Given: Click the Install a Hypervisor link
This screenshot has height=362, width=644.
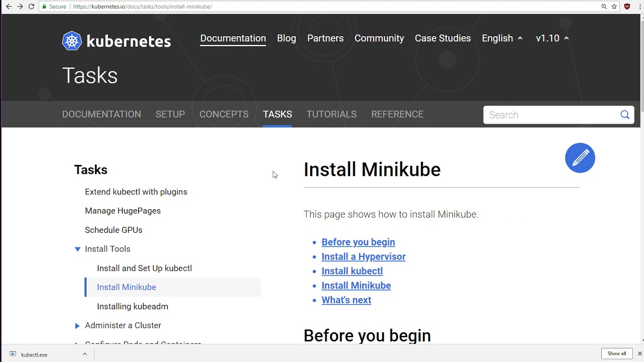Looking at the screenshot, I should pyautogui.click(x=363, y=256).
